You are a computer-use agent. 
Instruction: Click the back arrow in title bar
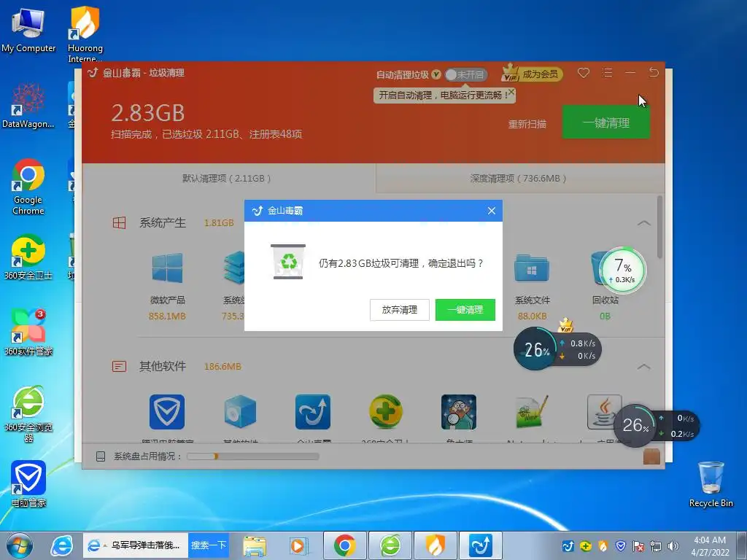pos(654,72)
